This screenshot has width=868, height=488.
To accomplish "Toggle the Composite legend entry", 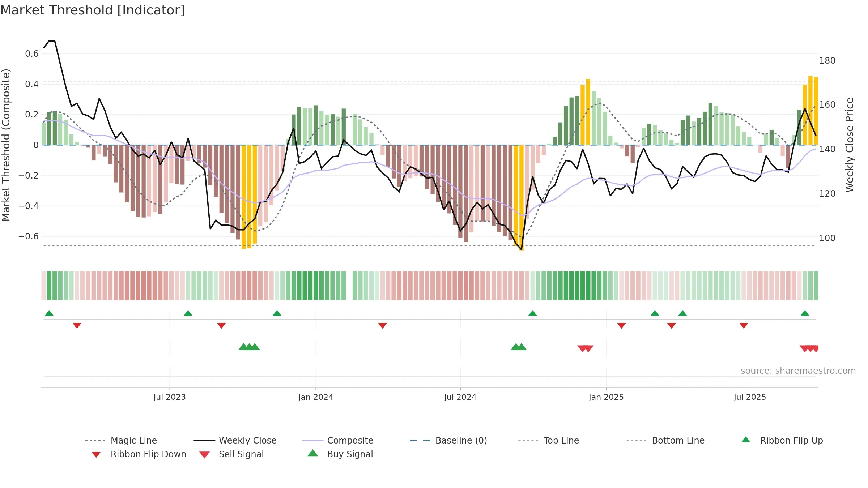I will 337,440.
